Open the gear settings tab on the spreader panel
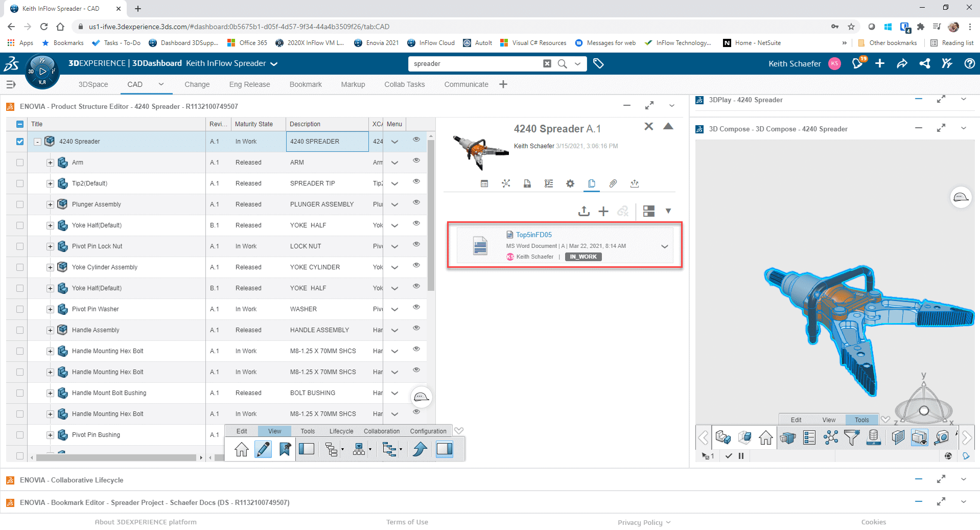The height and width of the screenshot is (530, 980). (570, 183)
